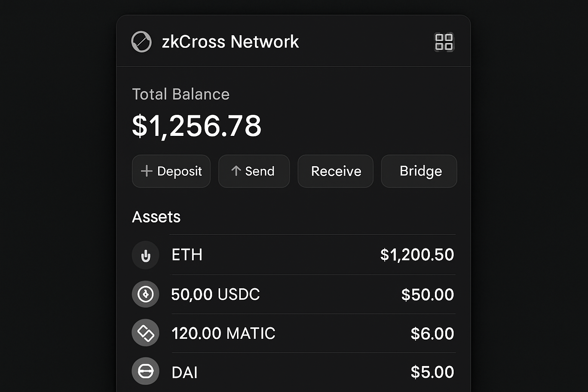Select the ETH asset icon

tap(145, 255)
